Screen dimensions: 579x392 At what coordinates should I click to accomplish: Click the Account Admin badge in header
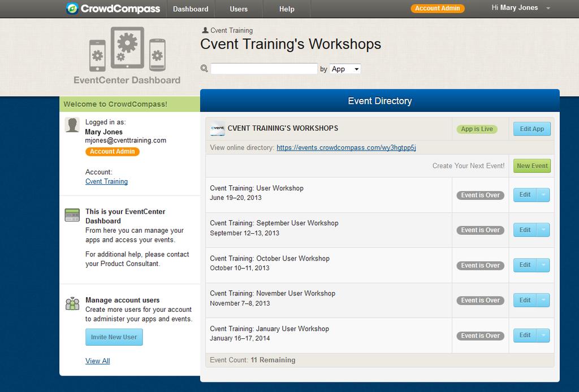(437, 8)
